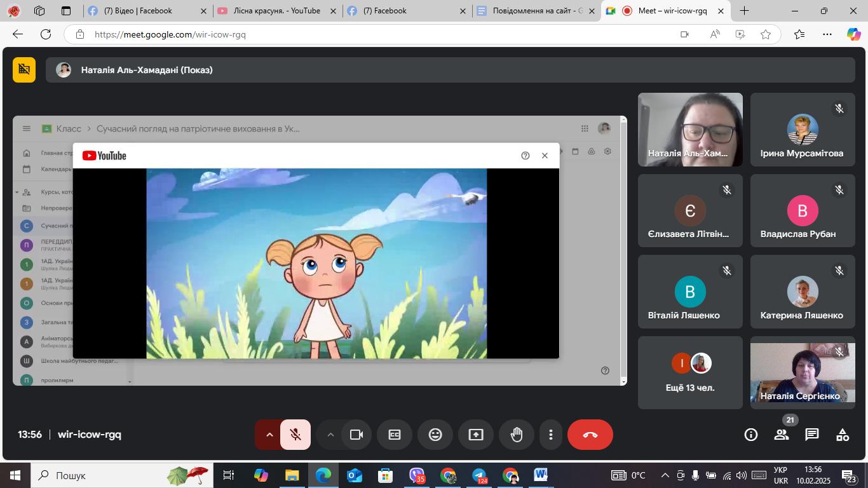Open Copilot in the Edge toolbar
Screen dimensions: 868x488
[853, 34]
